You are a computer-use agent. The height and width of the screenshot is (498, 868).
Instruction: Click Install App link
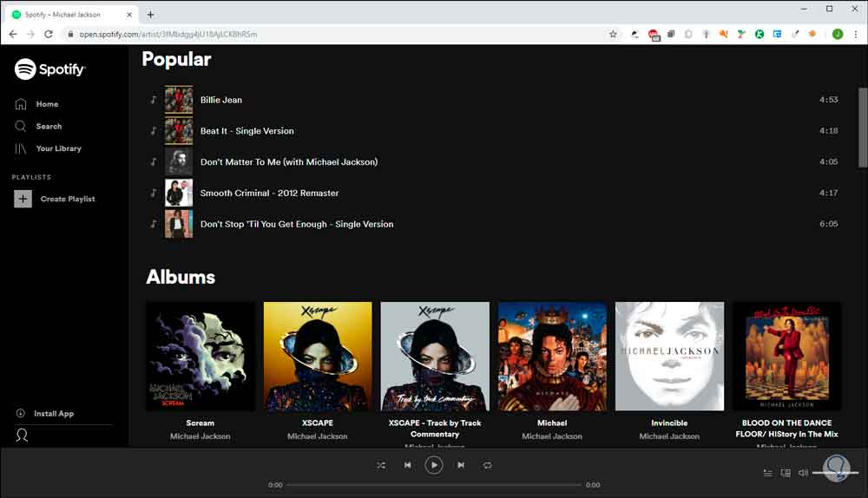(45, 413)
